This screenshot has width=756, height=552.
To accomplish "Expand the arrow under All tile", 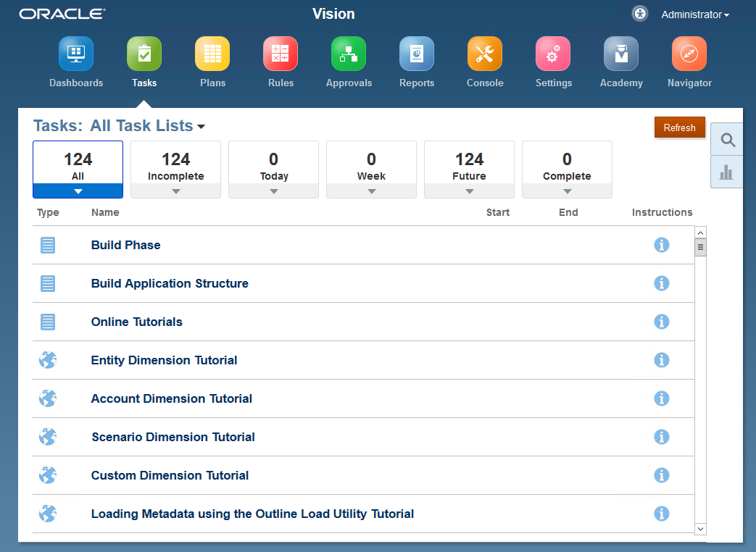I will (x=78, y=191).
